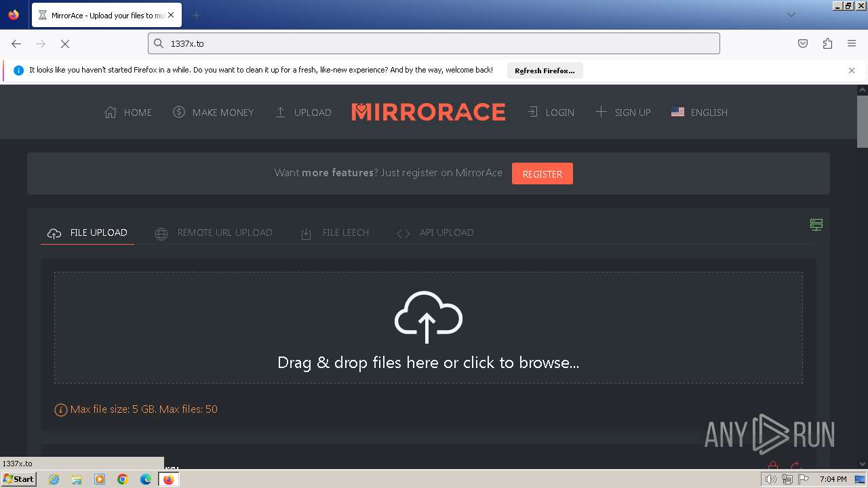Open the Firefox hamburger menu
Screen dimensions: 868x488
point(852,43)
